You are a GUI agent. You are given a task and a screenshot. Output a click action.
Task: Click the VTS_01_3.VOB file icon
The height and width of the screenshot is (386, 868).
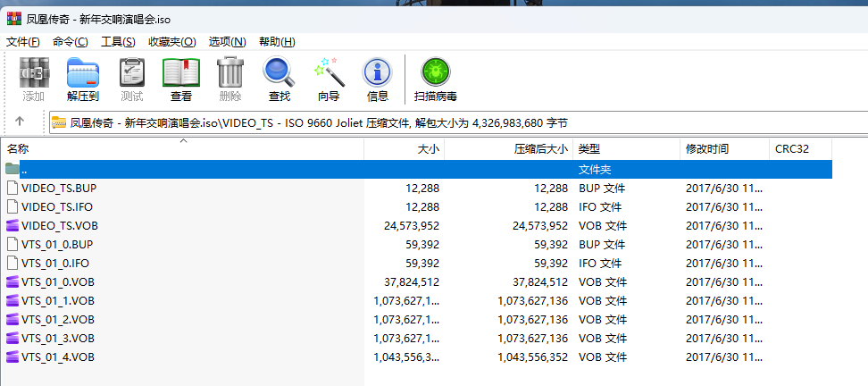pos(13,339)
